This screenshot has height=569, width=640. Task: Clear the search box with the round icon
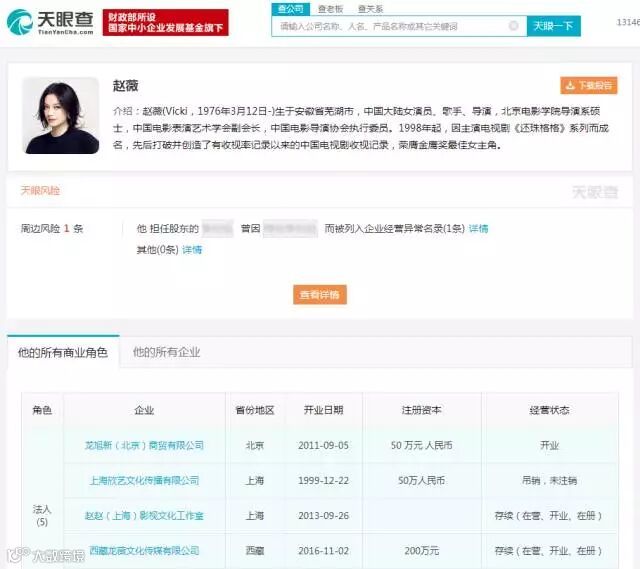pyautogui.click(x=513, y=26)
